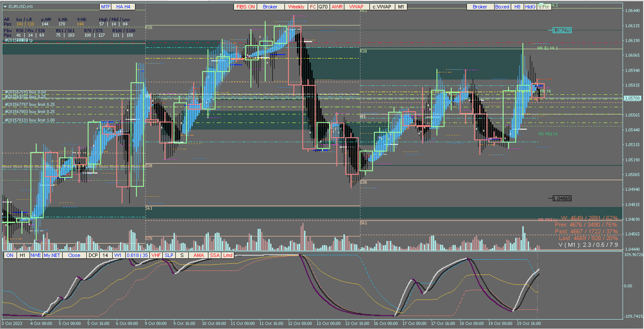Click the c.VWAP button

click(382, 7)
